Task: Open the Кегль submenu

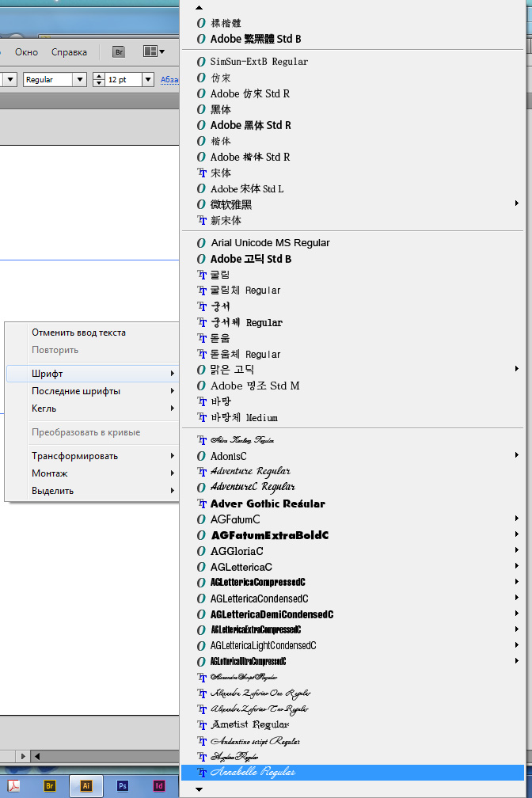Action: coord(92,408)
